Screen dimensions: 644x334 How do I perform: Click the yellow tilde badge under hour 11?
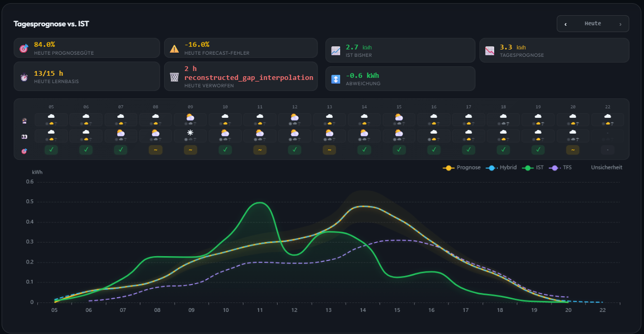coord(260,150)
